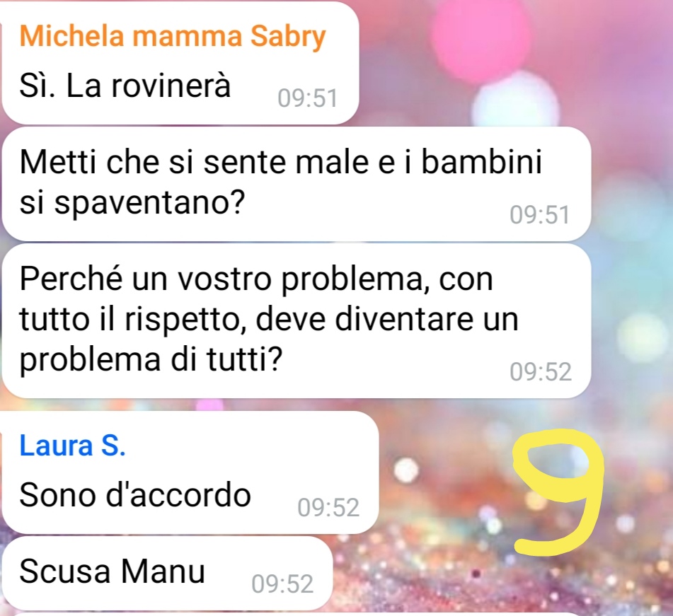Viewport: 673px width, 616px height.
Task: Tap the word 'bambini' in message
Action: pyautogui.click(x=481, y=162)
